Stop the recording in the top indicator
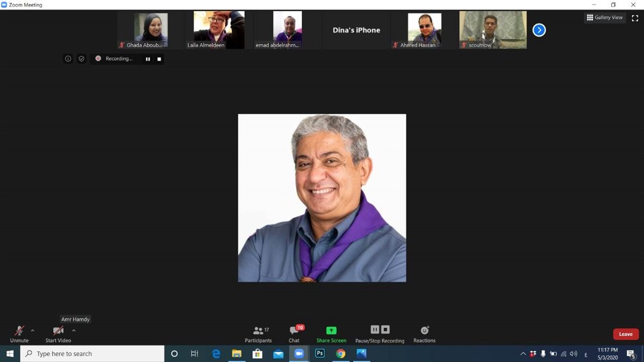The height and width of the screenshot is (362, 644). [159, 59]
